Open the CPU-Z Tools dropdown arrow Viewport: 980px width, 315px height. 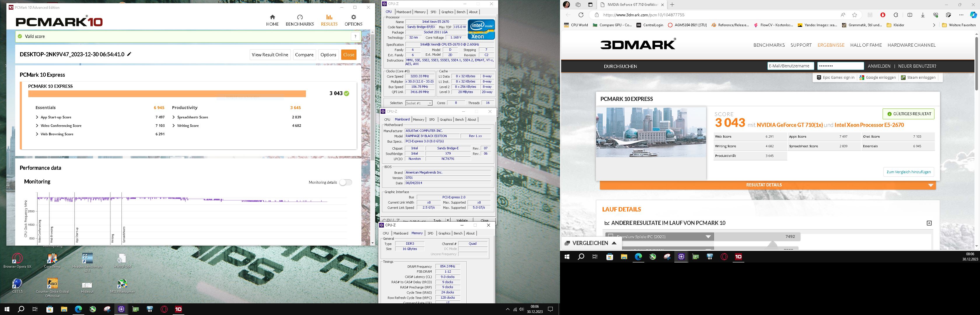[x=447, y=220]
